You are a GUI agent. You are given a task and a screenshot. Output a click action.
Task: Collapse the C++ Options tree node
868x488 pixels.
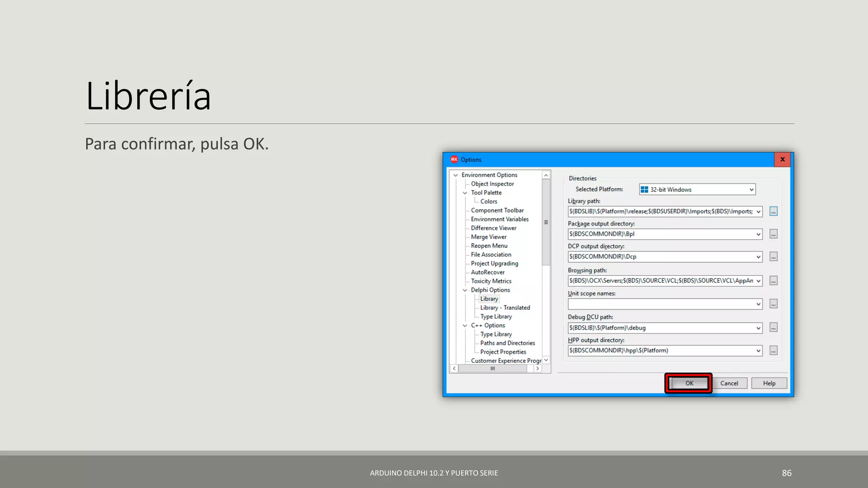coord(465,326)
